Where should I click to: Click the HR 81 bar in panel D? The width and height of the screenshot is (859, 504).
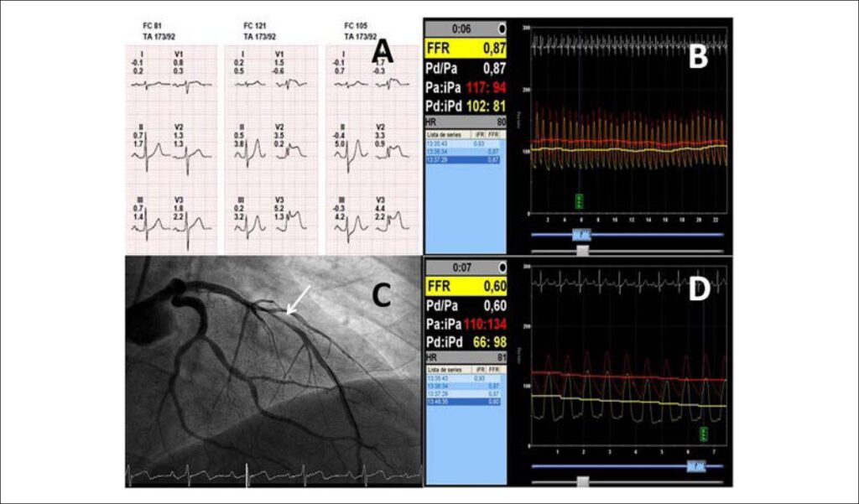tap(466, 358)
